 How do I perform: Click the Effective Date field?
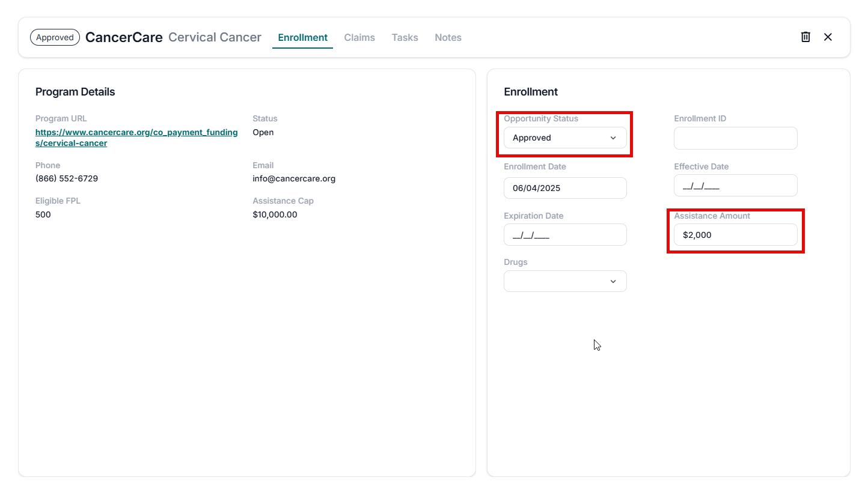735,186
